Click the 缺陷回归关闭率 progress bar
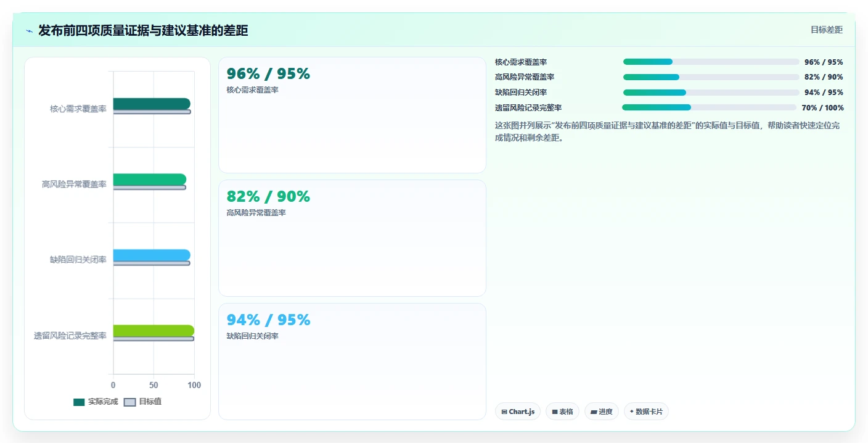This screenshot has width=868, height=443. click(711, 93)
